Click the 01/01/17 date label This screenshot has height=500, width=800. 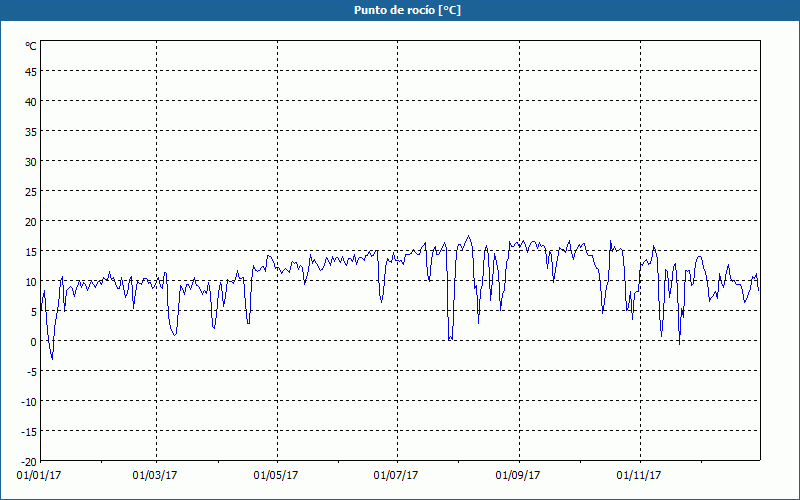[x=39, y=476]
